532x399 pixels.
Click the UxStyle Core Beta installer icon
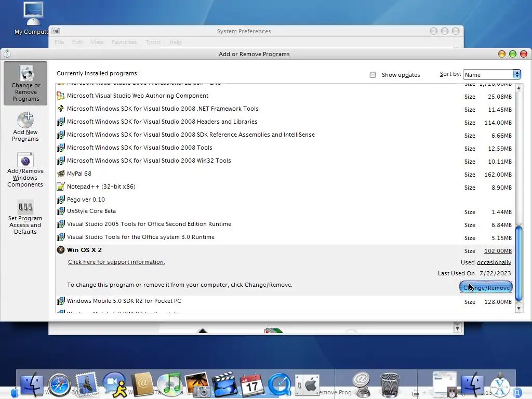[x=61, y=211]
